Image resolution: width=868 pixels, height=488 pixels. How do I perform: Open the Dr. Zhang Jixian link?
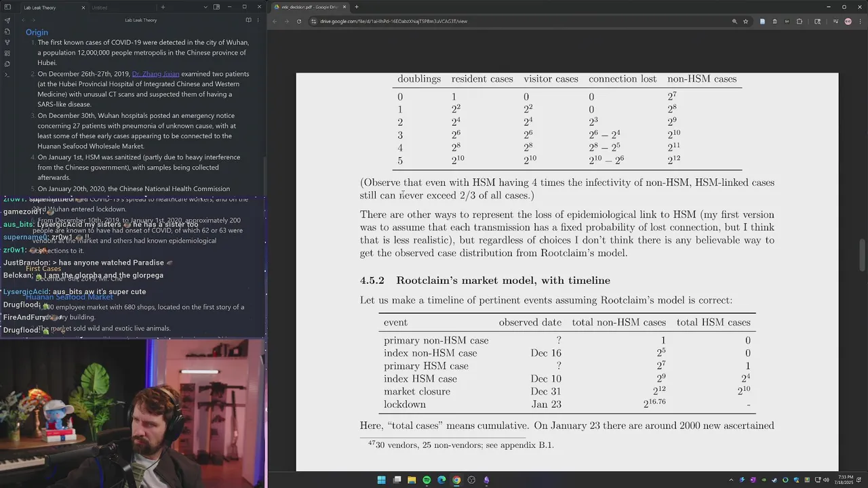155,74
